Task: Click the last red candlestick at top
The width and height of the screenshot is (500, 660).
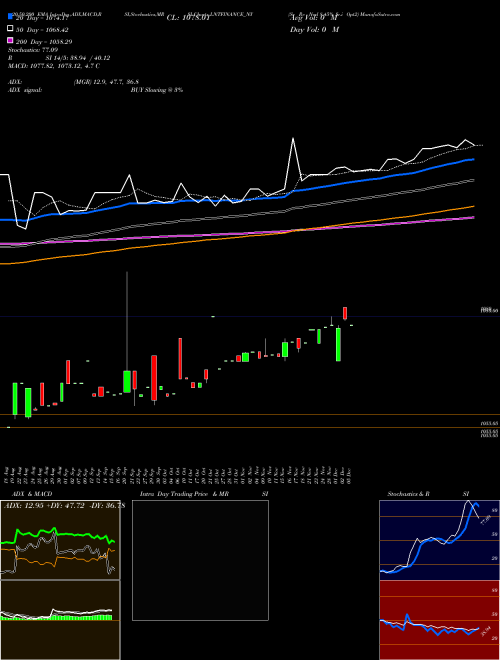Action: click(345, 314)
